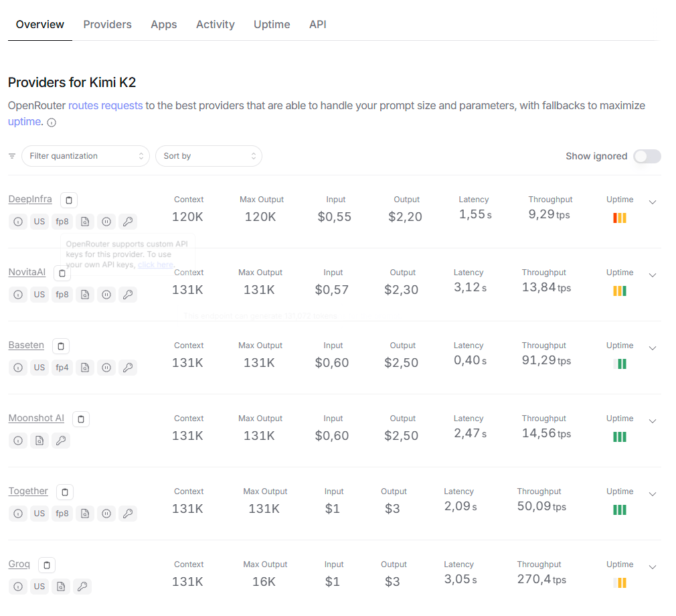The width and height of the screenshot is (676, 616).
Task: Switch to the Providers tab
Action: (107, 25)
